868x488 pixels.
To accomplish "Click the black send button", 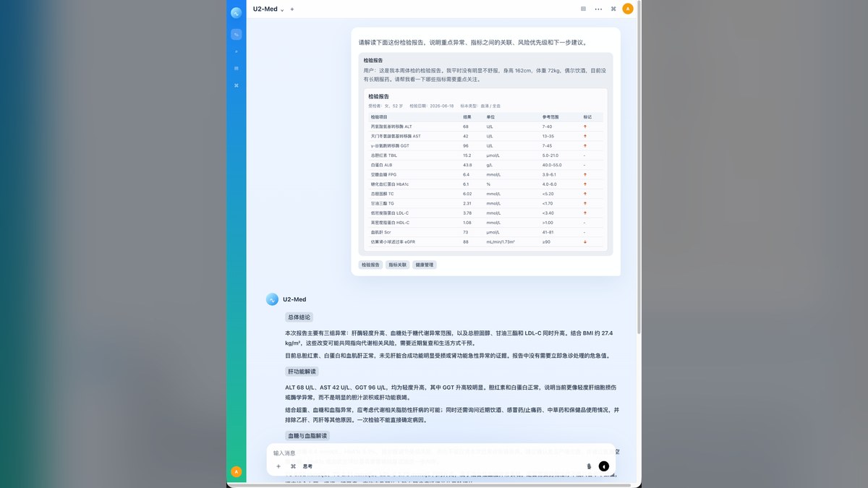I will coord(604,466).
